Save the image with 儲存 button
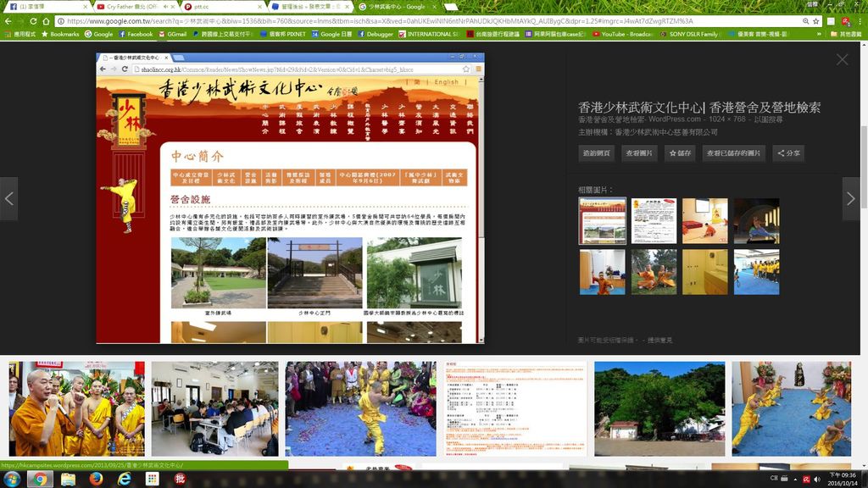Screen dimensions: 868x488 click(680, 153)
